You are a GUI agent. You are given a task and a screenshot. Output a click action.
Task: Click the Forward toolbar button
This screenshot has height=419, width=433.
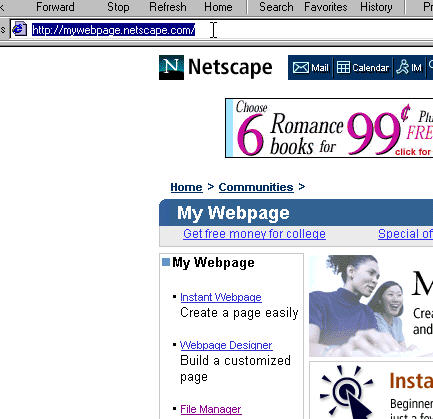click(55, 7)
